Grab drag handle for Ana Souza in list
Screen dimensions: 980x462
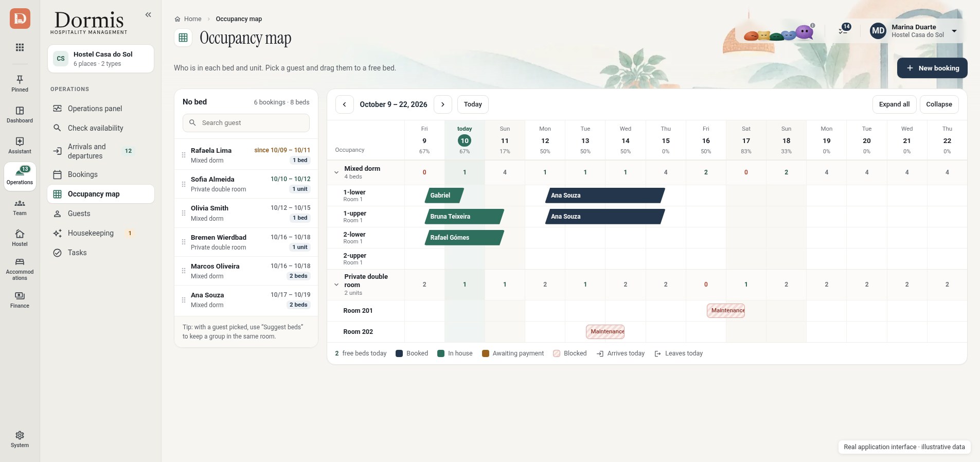[x=184, y=299]
